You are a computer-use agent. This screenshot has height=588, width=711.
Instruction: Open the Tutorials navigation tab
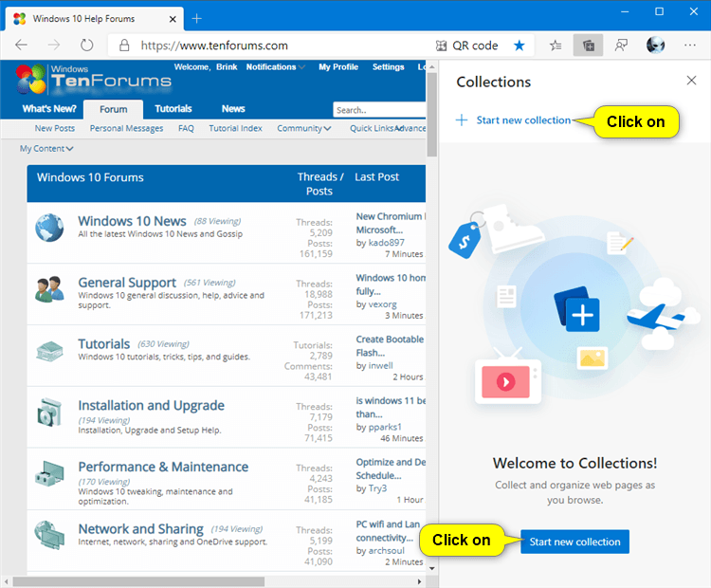(173, 109)
